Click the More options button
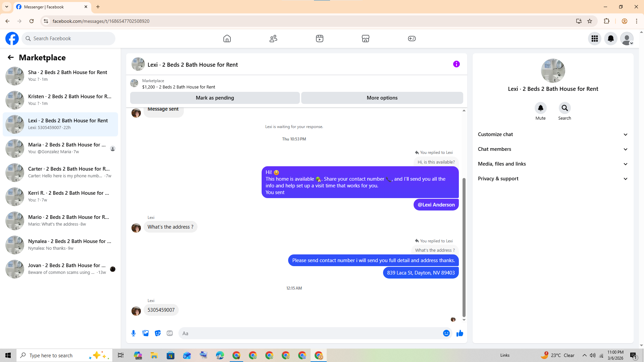The height and width of the screenshot is (362, 644). click(382, 98)
